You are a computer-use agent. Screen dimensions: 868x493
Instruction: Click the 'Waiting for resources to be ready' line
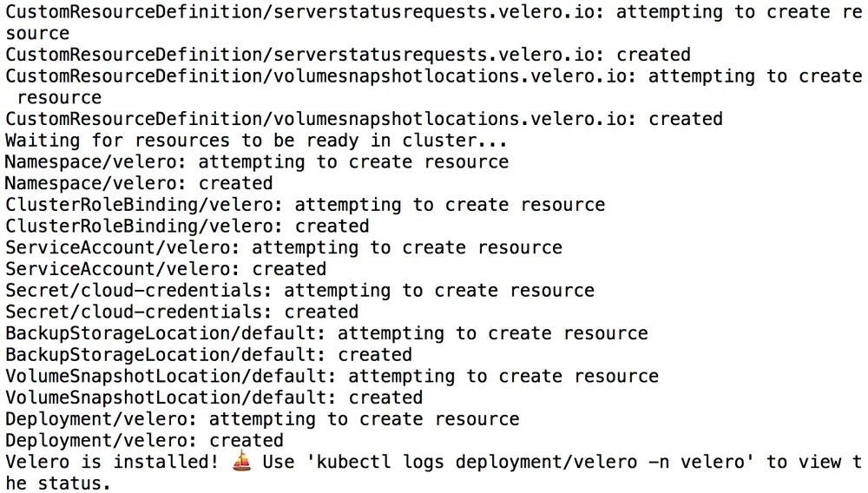(x=256, y=141)
